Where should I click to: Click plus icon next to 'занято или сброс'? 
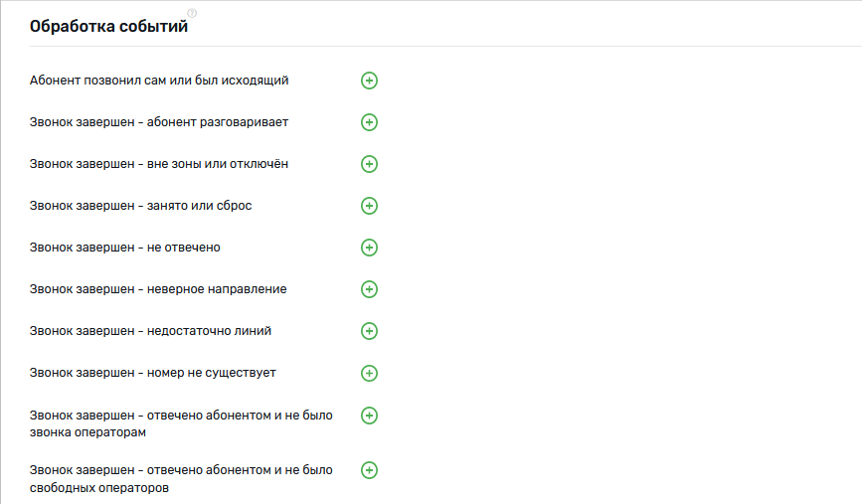369,206
